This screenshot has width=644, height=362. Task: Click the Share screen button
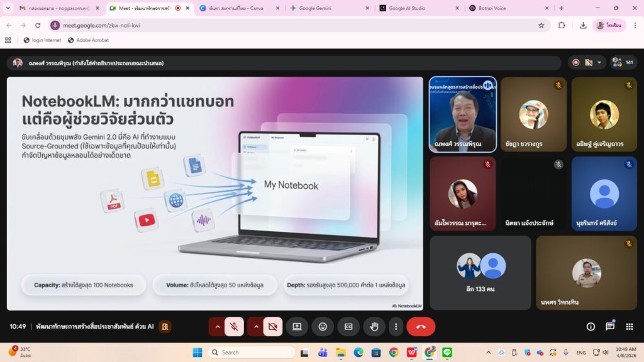pos(297,327)
